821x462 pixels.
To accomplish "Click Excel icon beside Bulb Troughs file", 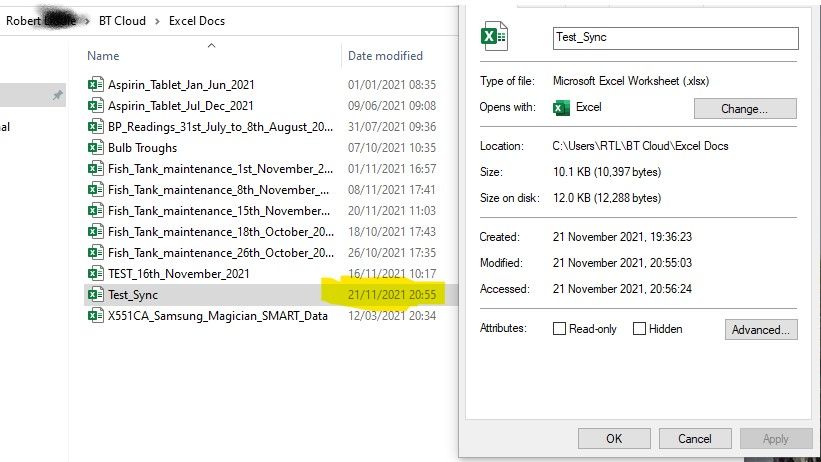I will coord(95,148).
